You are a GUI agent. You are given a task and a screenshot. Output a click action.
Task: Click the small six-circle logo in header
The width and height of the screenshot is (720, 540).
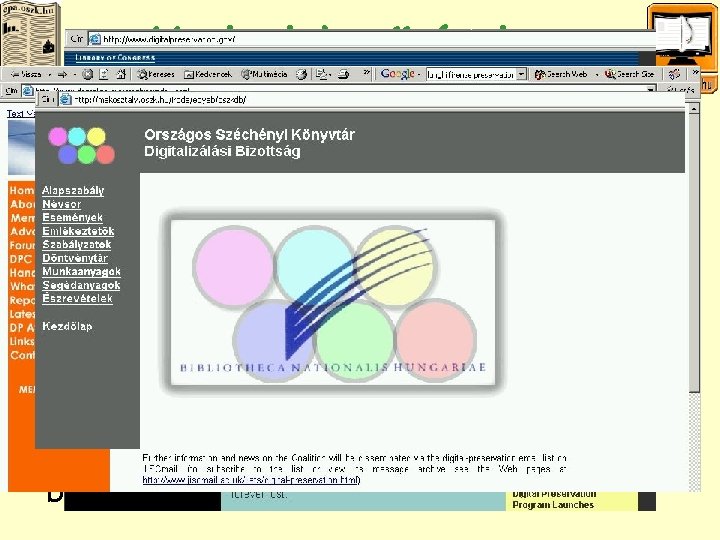(82, 146)
